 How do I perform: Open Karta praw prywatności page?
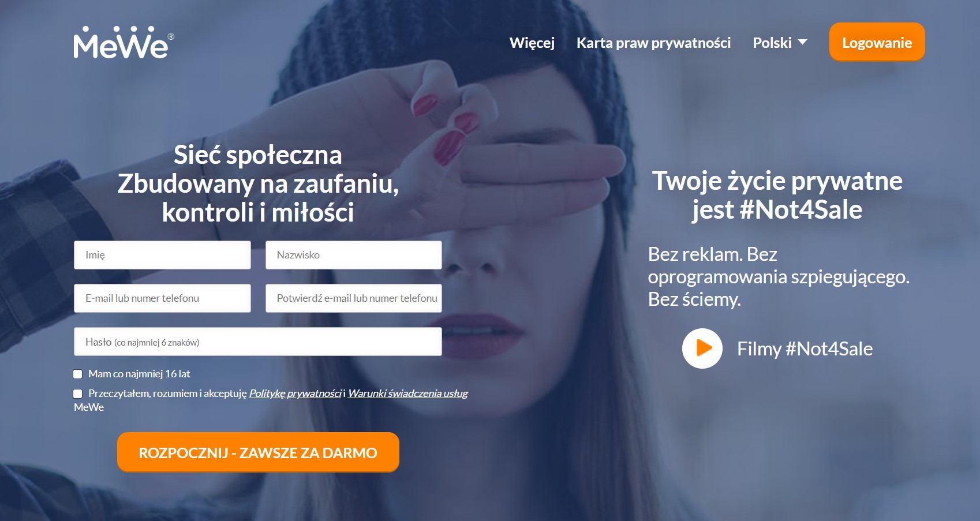[x=653, y=43]
